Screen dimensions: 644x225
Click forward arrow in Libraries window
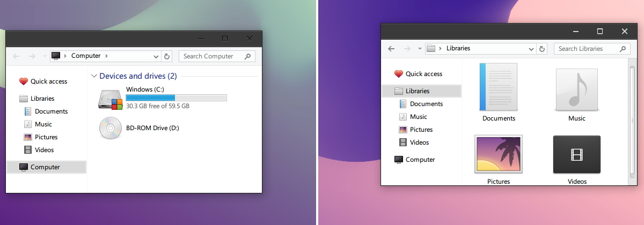coord(407,48)
